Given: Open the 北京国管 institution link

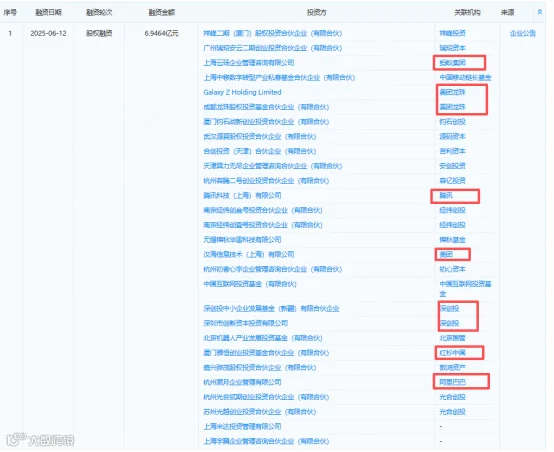Looking at the screenshot, I should tap(452, 338).
